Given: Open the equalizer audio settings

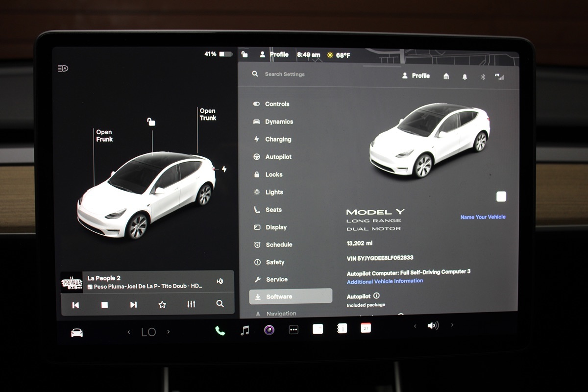Looking at the screenshot, I should click(x=191, y=304).
